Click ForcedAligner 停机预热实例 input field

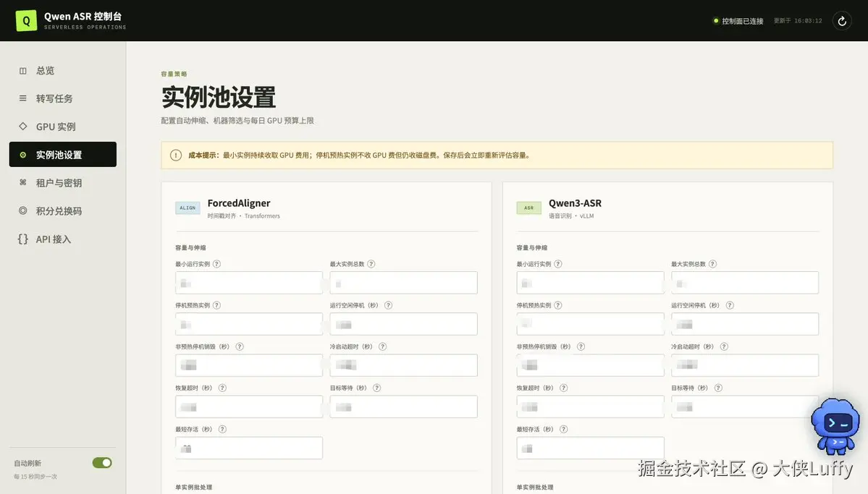click(249, 324)
